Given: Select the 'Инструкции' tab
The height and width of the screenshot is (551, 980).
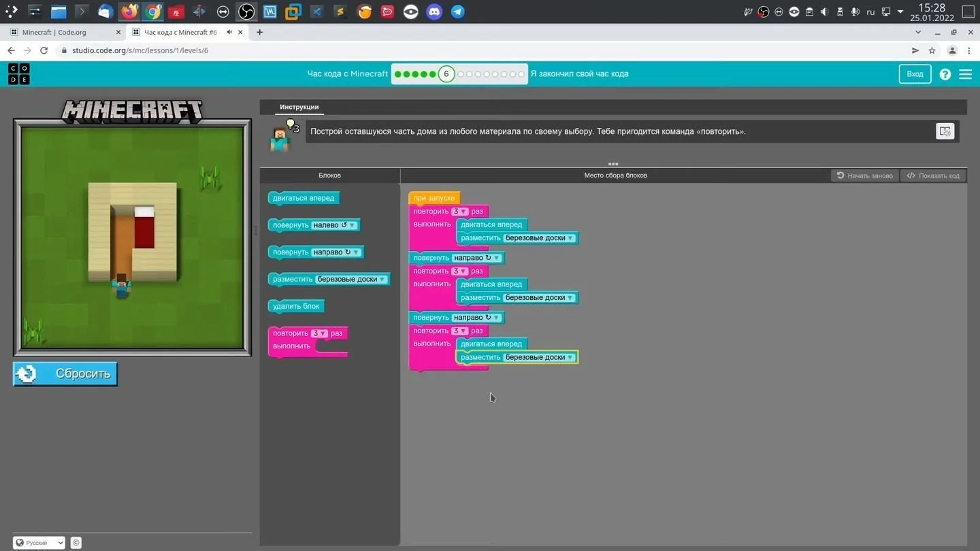Looking at the screenshot, I should pos(299,107).
